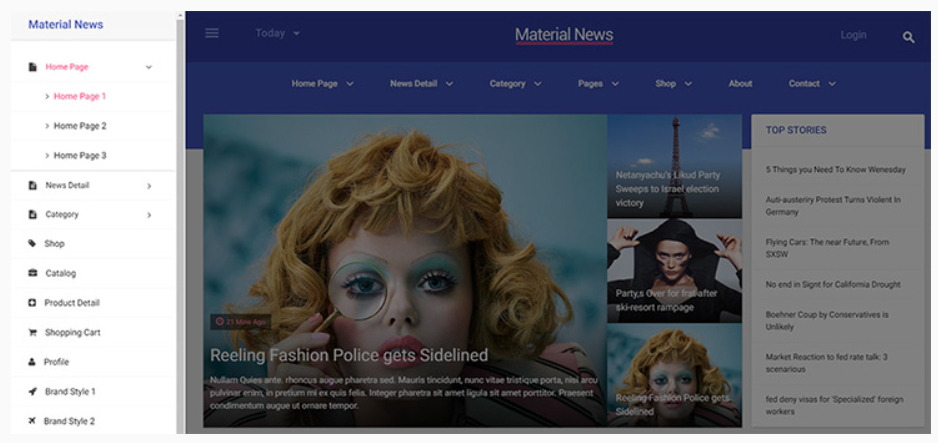Click the Shopping Cart icon in sidebar

[32, 332]
